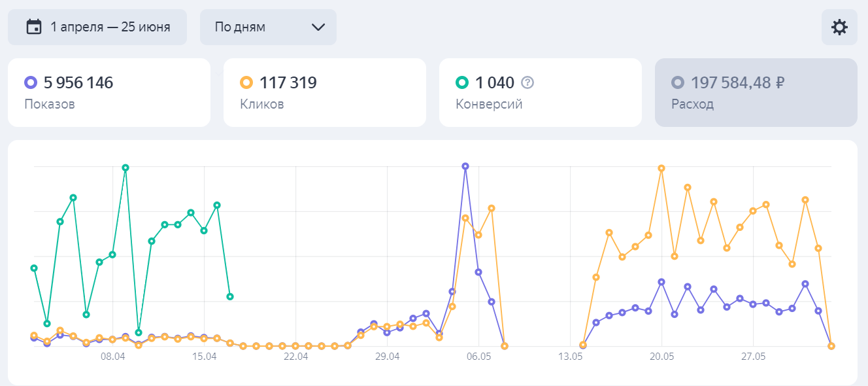Enable the "Расход" metric label
This screenshot has width=868, height=386.
[692, 104]
